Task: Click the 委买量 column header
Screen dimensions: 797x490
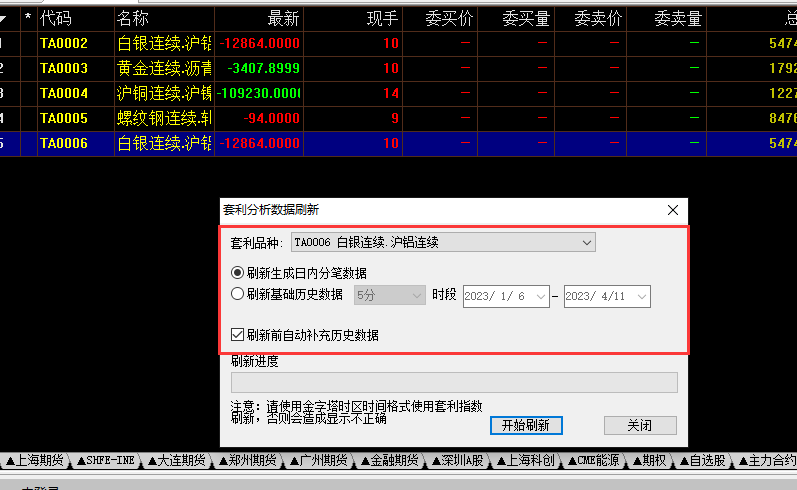Action: 516,19
